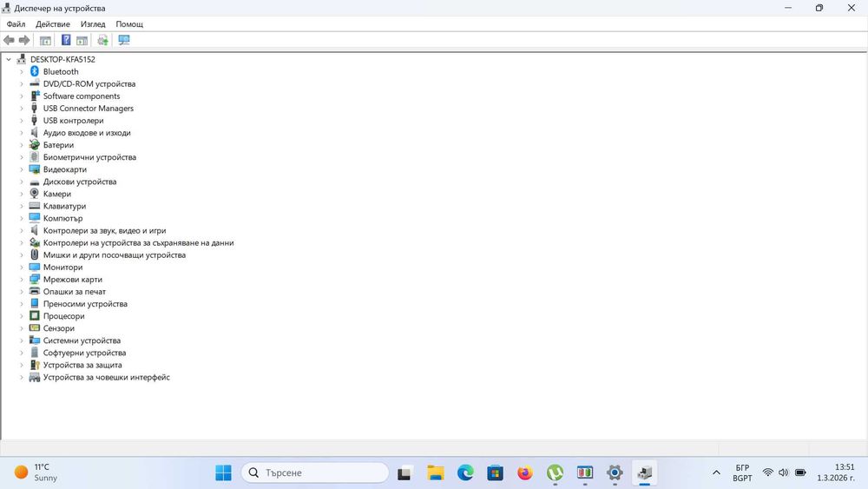
Task: Open the Device Manager taskbar icon
Action: tap(644, 472)
